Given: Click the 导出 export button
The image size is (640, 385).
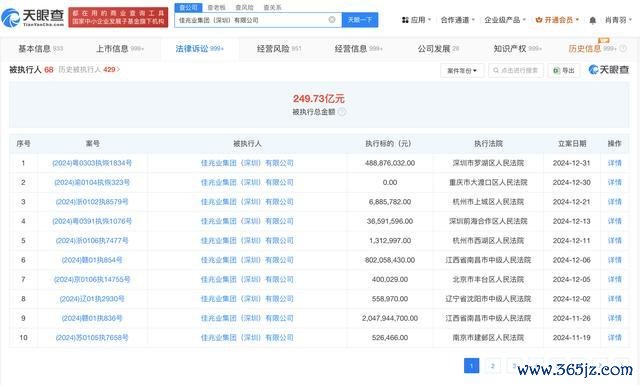Looking at the screenshot, I should [564, 71].
